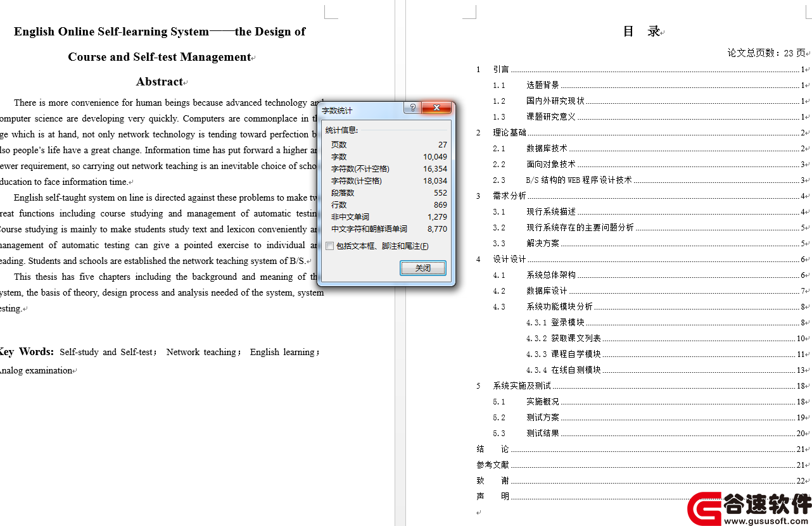The height and width of the screenshot is (526, 812).
Task: Open the 5.1 实施概况 contents entry
Action: coord(649,402)
